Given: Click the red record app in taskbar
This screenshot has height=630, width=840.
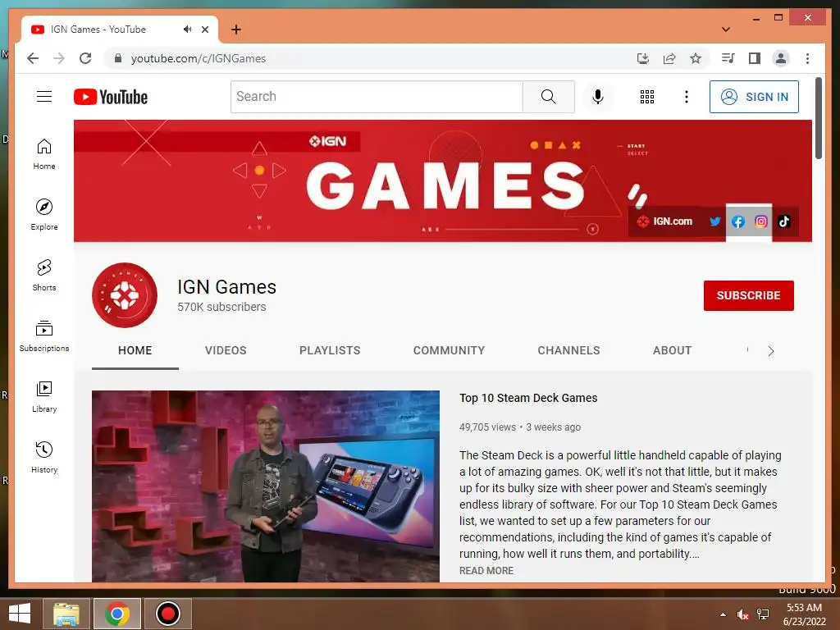Looking at the screenshot, I should 168,614.
